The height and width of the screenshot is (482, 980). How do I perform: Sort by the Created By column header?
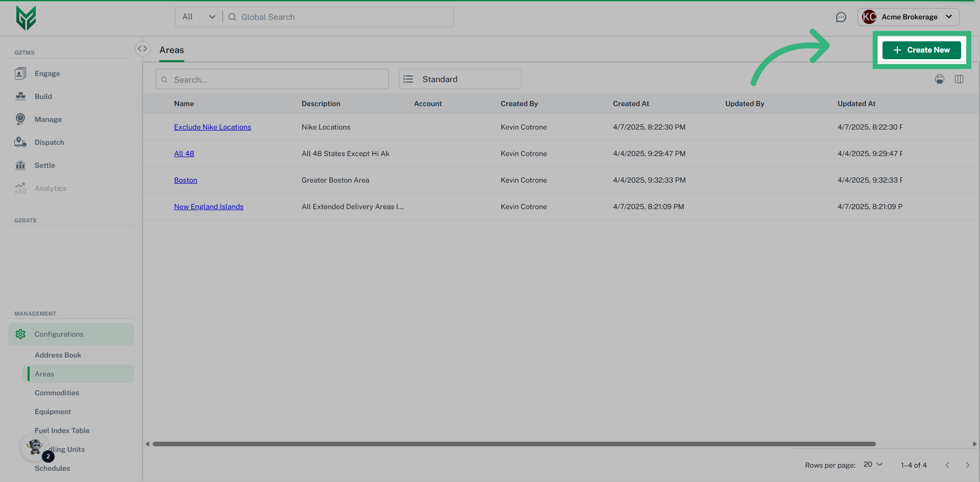(x=519, y=104)
